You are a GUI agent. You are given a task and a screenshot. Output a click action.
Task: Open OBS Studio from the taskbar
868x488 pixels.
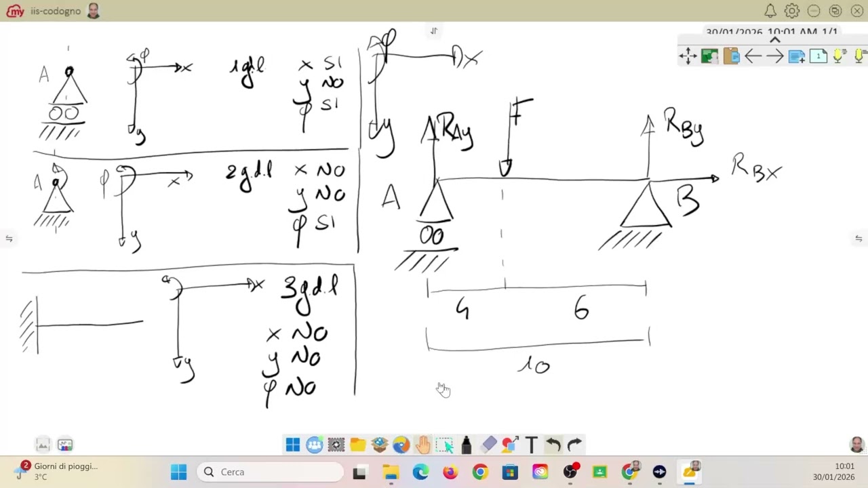click(x=571, y=472)
